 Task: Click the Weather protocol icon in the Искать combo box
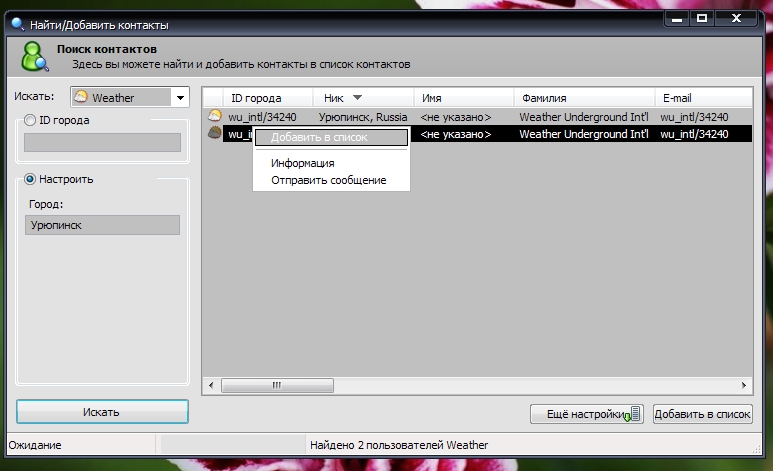point(81,97)
